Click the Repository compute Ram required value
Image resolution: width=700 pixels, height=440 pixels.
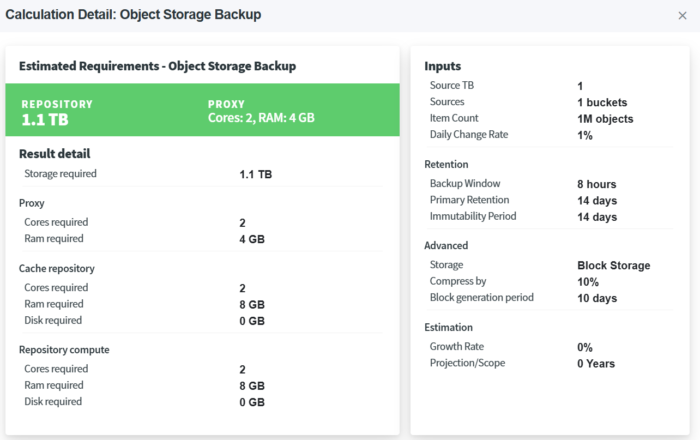(x=252, y=386)
